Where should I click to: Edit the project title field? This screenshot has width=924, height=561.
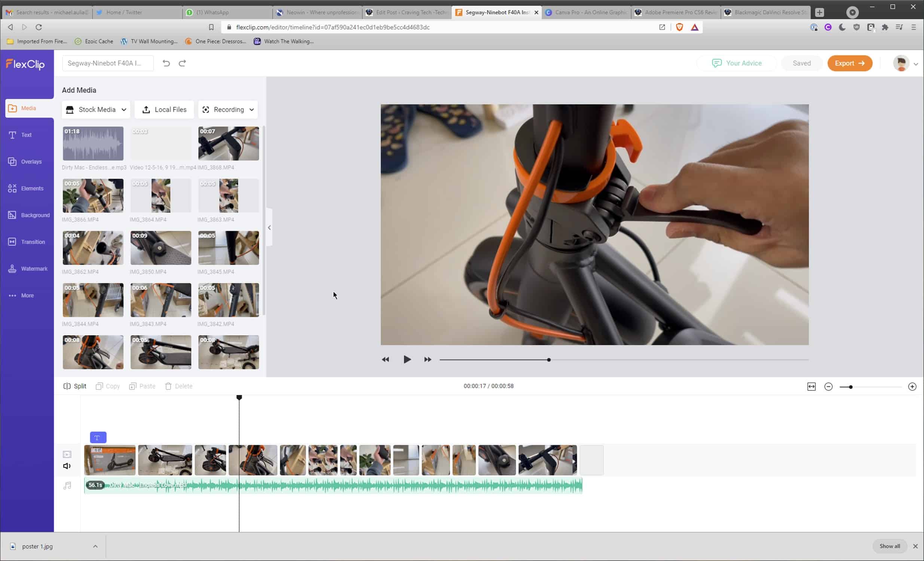108,63
